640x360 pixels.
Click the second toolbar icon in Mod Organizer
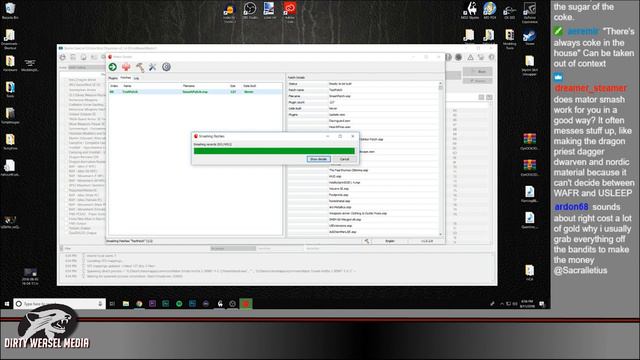(73, 57)
